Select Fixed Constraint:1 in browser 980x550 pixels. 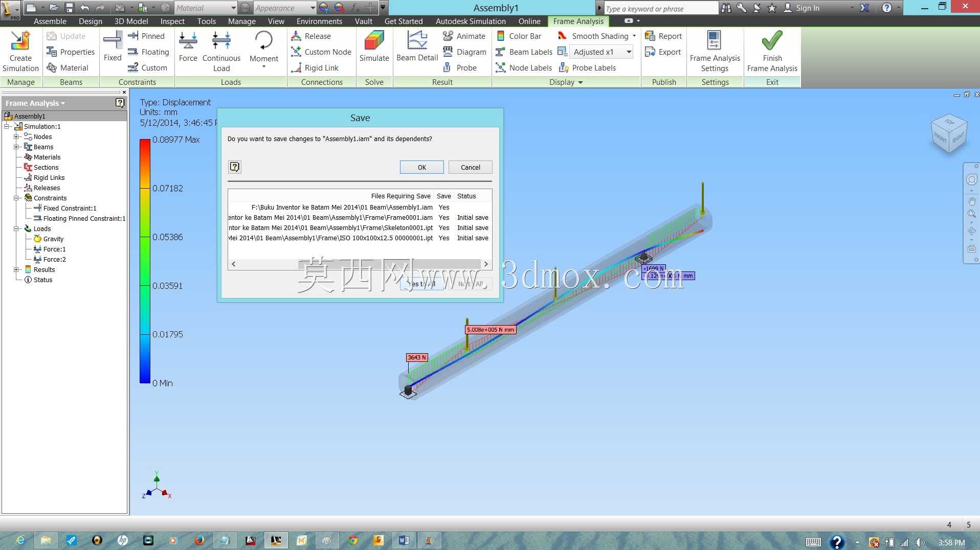65,209
